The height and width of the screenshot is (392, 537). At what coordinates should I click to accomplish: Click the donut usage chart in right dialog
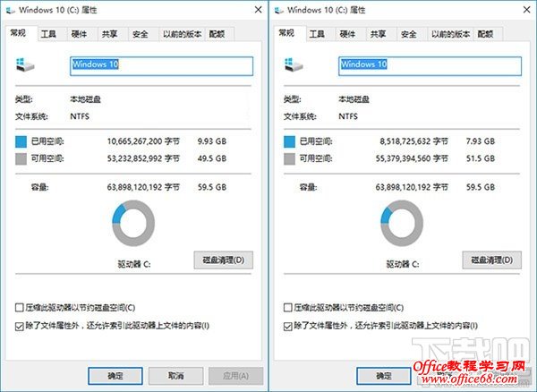[x=402, y=223]
